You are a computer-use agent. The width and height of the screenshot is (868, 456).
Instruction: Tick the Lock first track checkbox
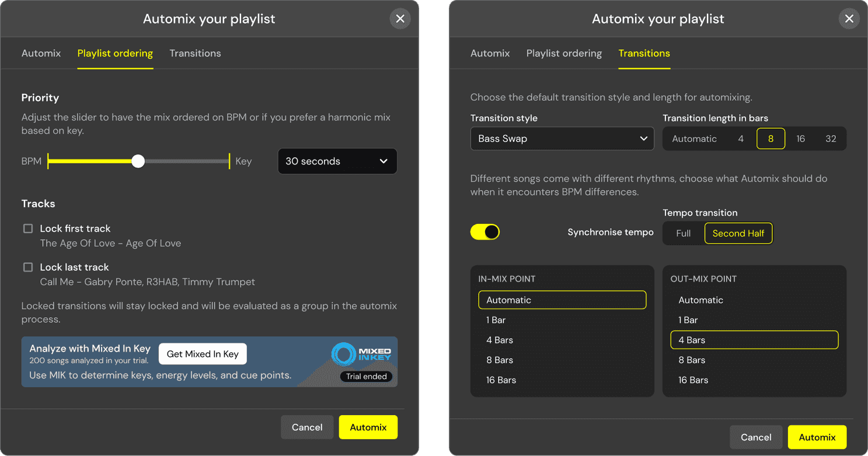pyautogui.click(x=28, y=229)
